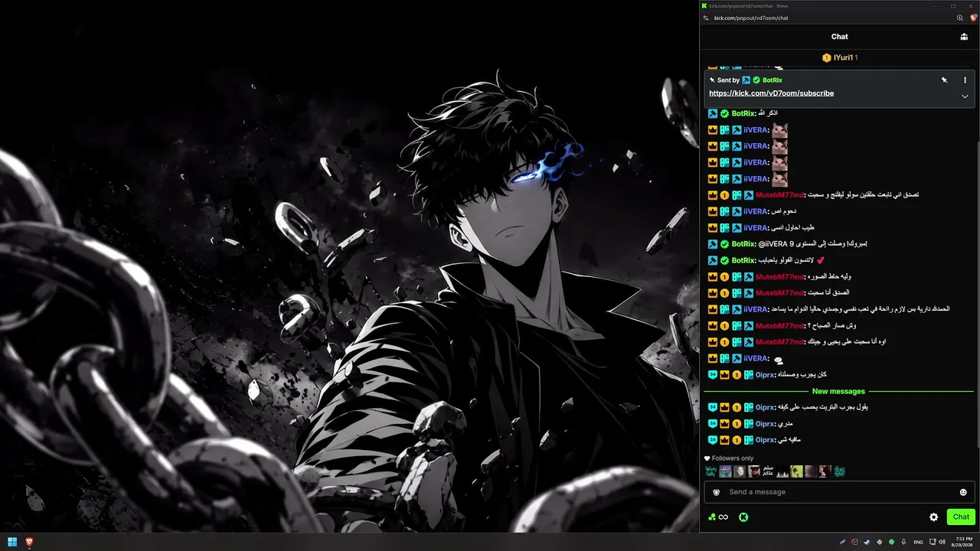Click the purple feather tray icon
Viewport: 980px width, 551px height.
tap(842, 542)
